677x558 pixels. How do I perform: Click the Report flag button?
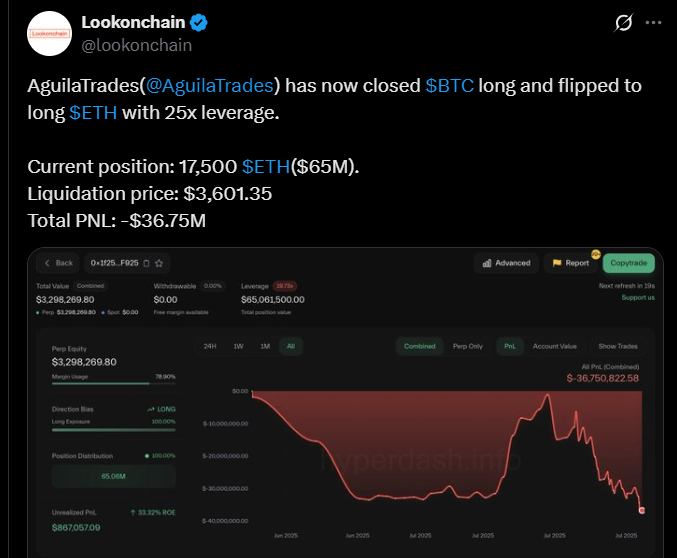point(571,263)
